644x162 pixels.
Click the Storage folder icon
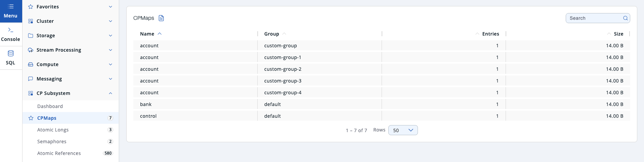click(x=31, y=36)
